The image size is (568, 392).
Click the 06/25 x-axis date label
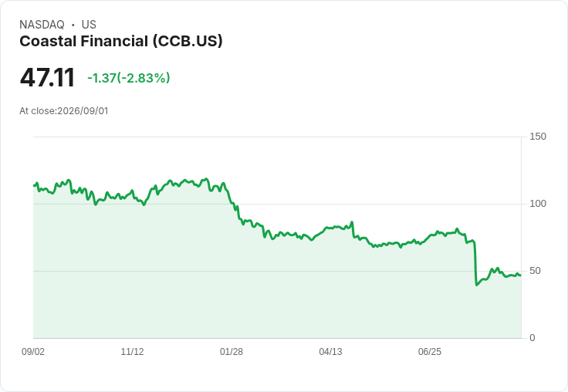click(430, 351)
